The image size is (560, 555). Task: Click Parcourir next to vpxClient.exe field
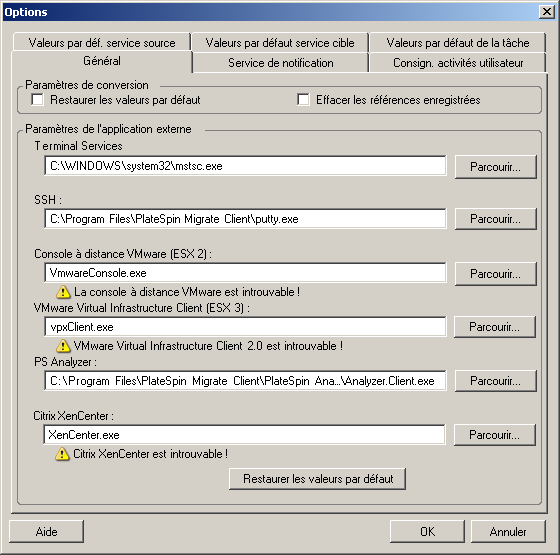pos(495,327)
